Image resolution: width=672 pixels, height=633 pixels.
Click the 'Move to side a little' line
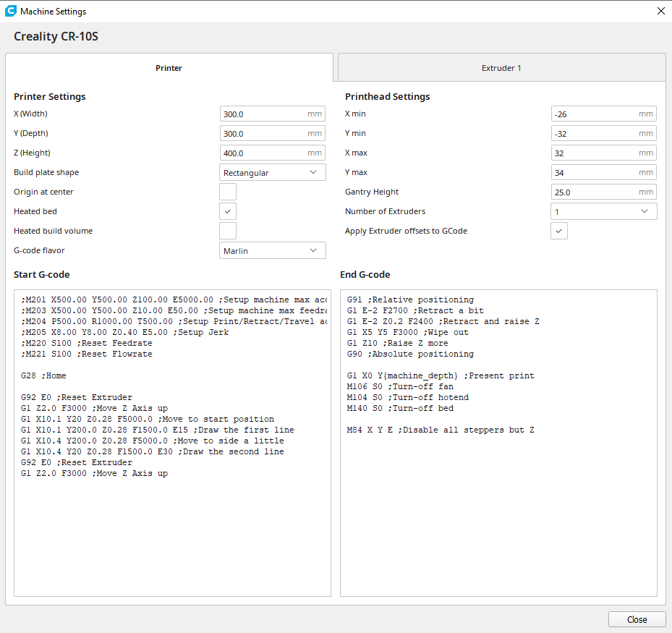(x=153, y=441)
